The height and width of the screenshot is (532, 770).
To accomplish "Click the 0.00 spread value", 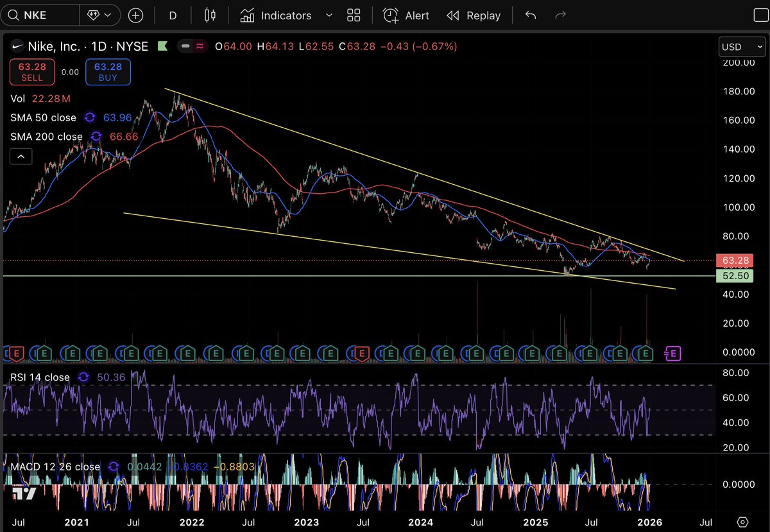I will tap(70, 72).
